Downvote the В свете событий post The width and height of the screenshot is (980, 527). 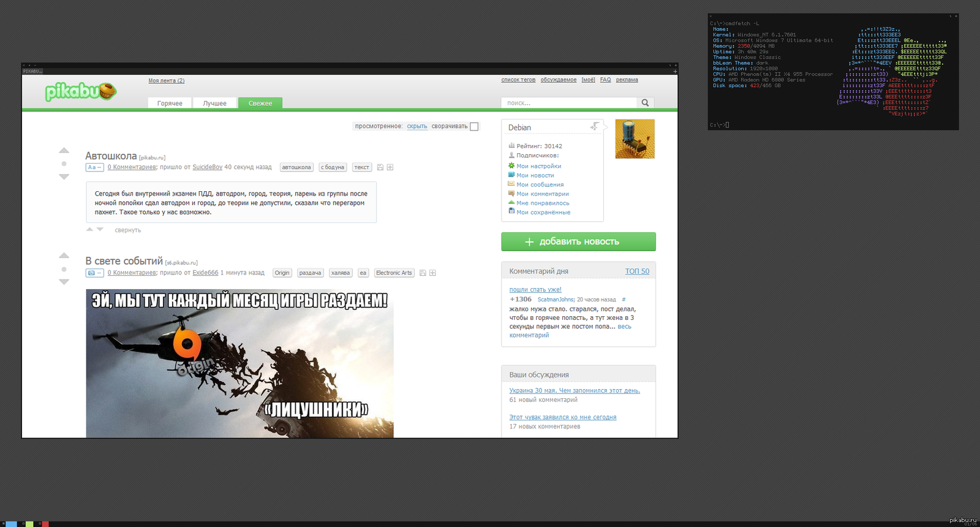(x=64, y=282)
